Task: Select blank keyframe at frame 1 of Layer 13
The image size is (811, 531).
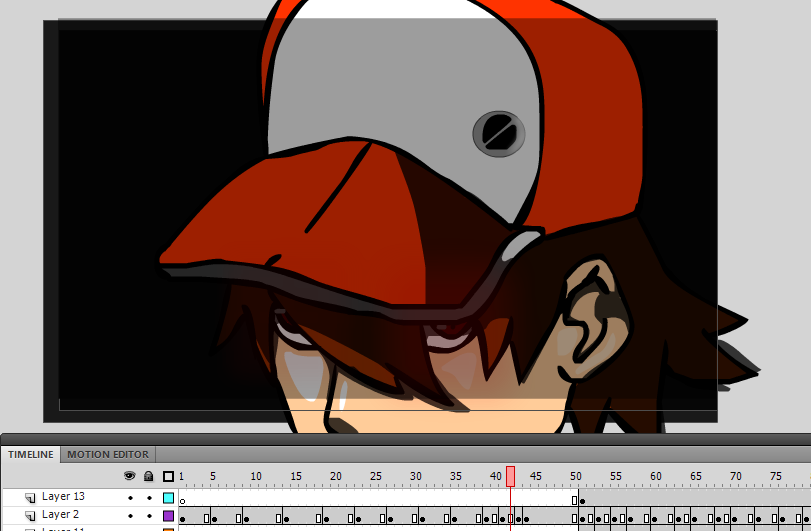Action: (183, 501)
